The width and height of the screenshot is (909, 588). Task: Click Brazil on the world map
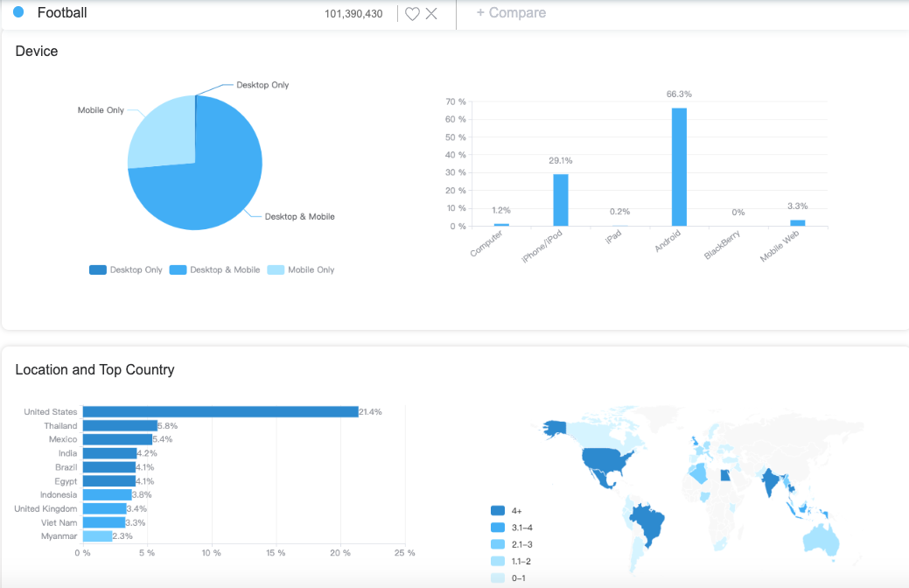tap(647, 522)
